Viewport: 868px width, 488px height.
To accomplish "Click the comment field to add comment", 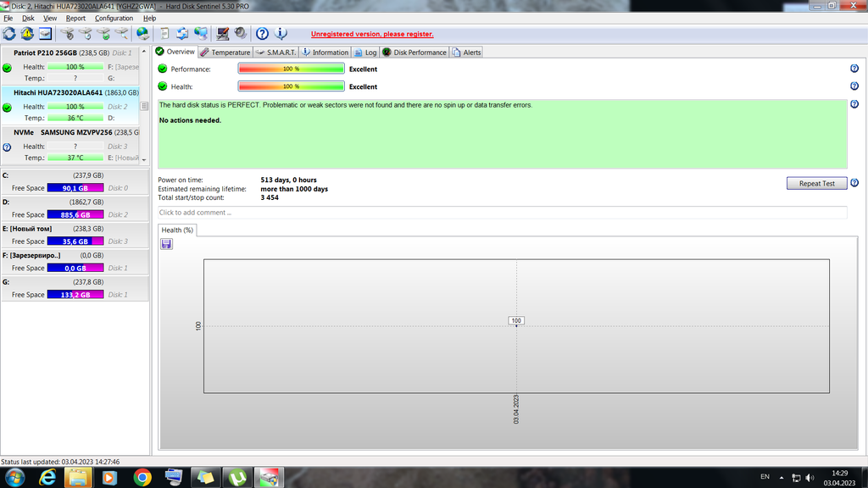I will tap(502, 213).
